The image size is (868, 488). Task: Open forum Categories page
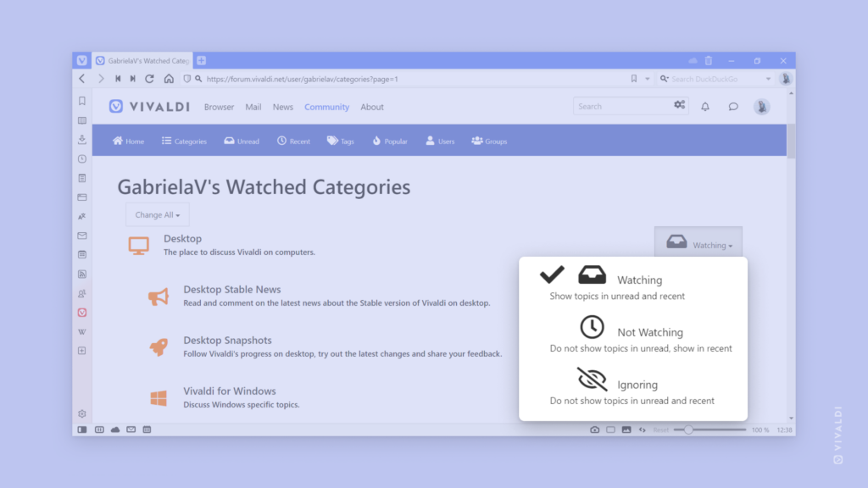184,141
